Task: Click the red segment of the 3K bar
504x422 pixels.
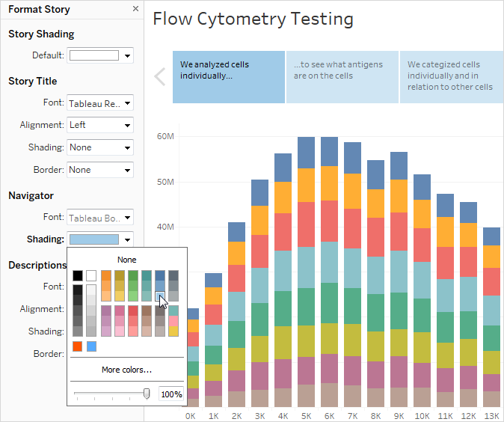Action: [x=259, y=251]
